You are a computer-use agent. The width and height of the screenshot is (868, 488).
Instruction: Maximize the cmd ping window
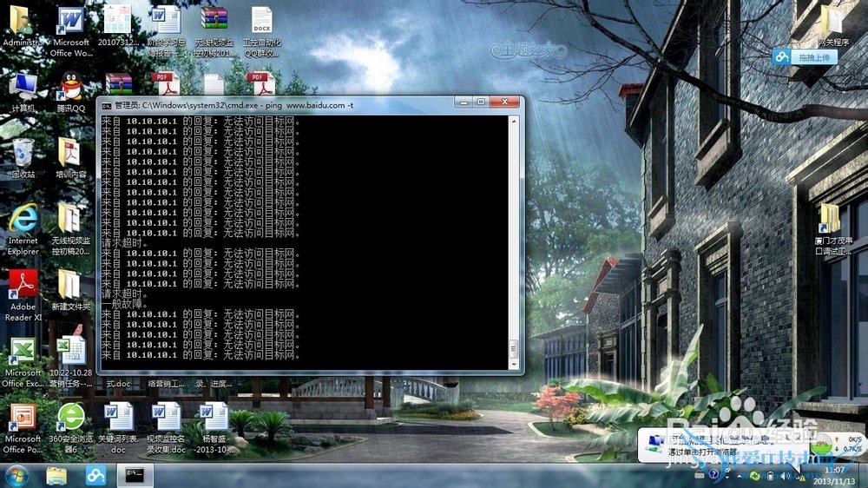pos(481,102)
